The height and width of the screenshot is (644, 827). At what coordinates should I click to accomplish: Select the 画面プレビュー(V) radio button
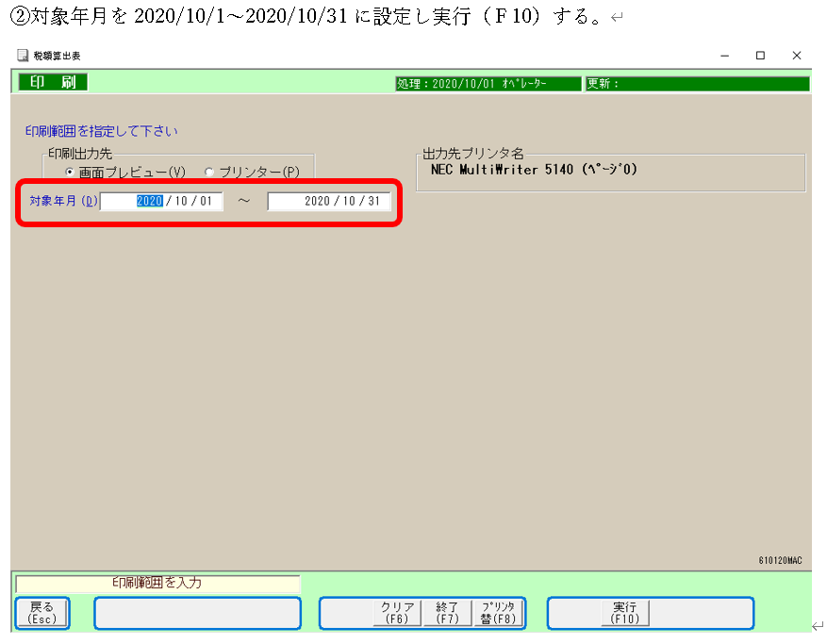click(70, 172)
